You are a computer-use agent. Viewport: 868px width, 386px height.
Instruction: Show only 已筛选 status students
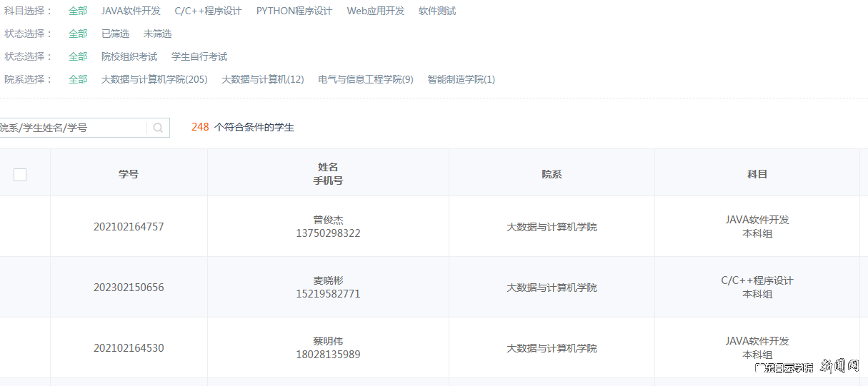coord(115,34)
